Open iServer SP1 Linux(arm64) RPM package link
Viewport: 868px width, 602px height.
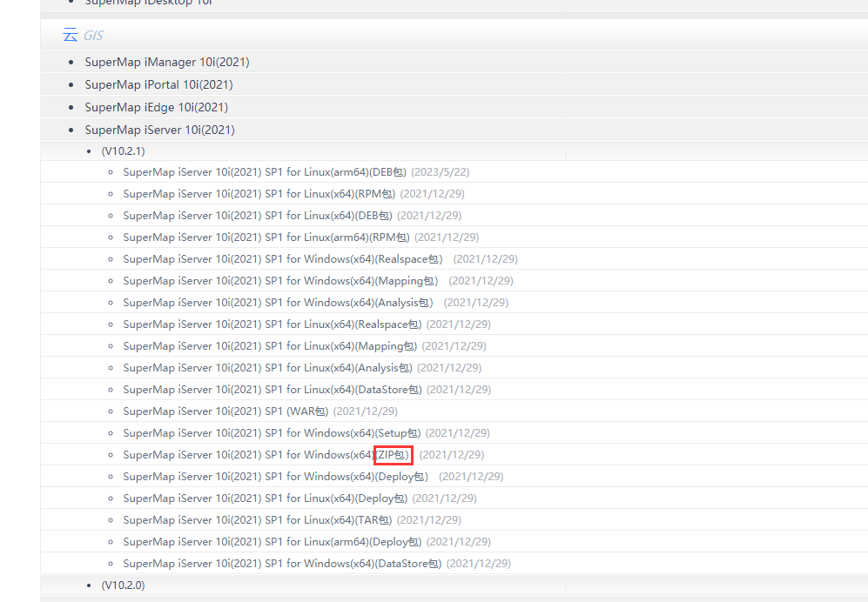pyautogui.click(x=266, y=237)
